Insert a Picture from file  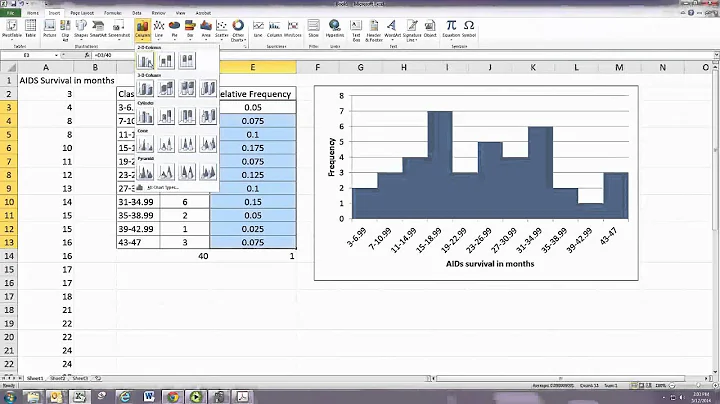pyautogui.click(x=50, y=28)
